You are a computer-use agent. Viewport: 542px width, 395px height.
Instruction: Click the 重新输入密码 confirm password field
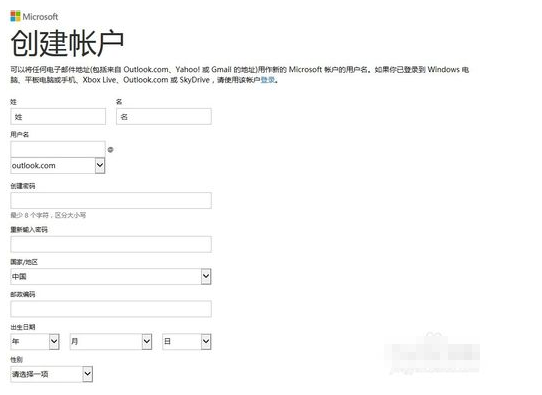pyautogui.click(x=111, y=244)
